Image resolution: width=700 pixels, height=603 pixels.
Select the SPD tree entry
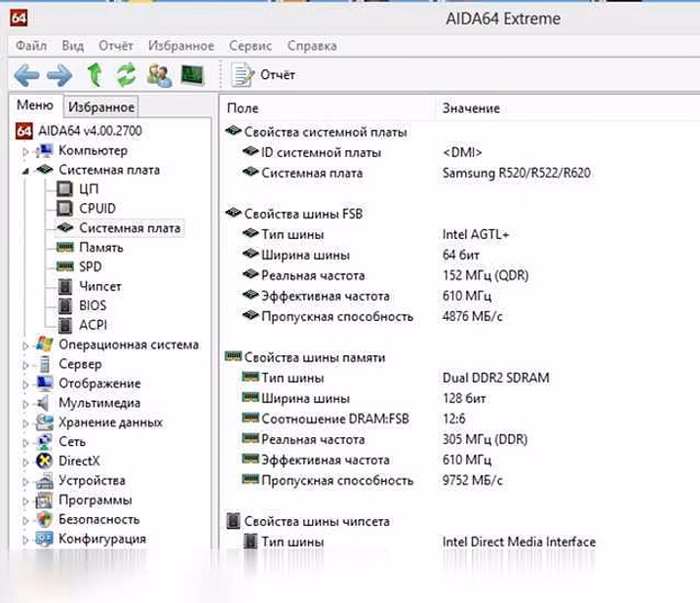[x=90, y=266]
